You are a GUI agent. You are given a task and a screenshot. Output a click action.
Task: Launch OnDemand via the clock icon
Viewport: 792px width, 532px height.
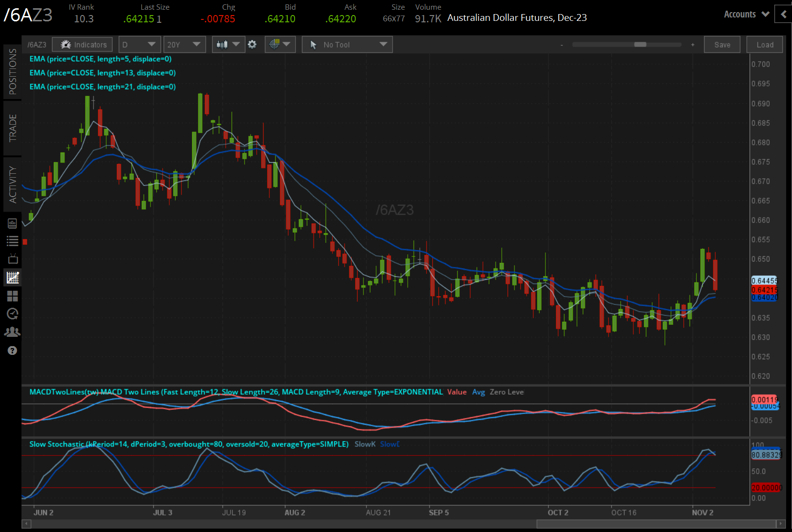pyautogui.click(x=13, y=314)
